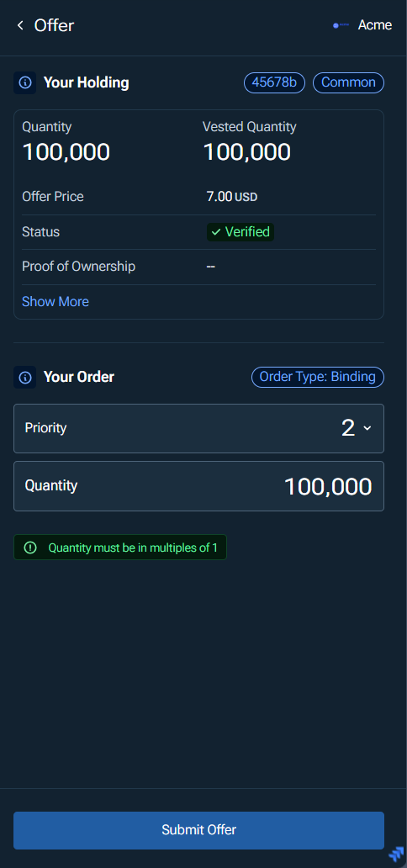
Task: Open the Priority dropdown chevron
Action: point(366,428)
